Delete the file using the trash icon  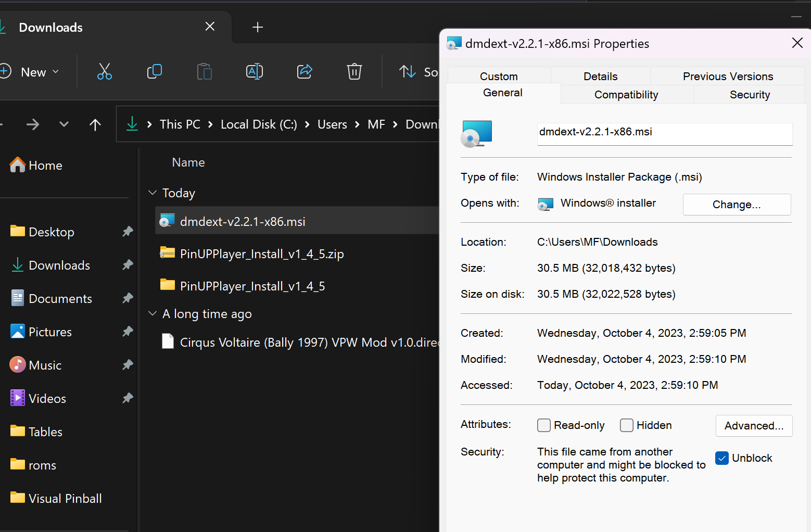click(354, 72)
